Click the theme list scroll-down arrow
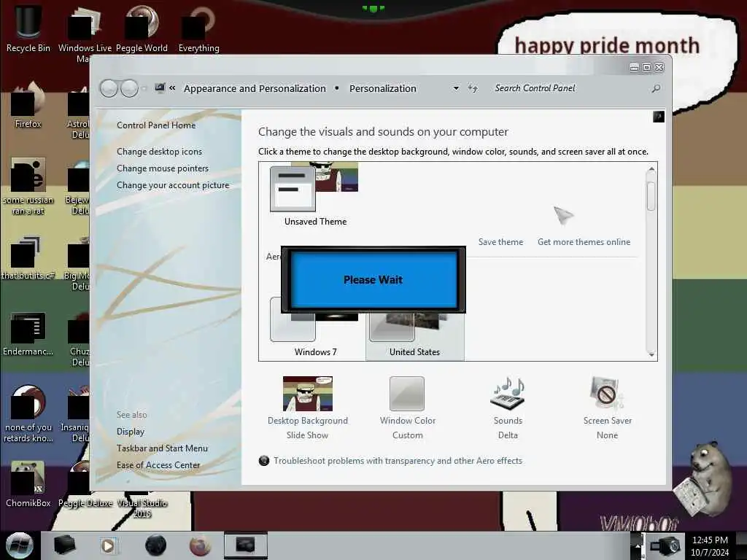 tap(651, 355)
